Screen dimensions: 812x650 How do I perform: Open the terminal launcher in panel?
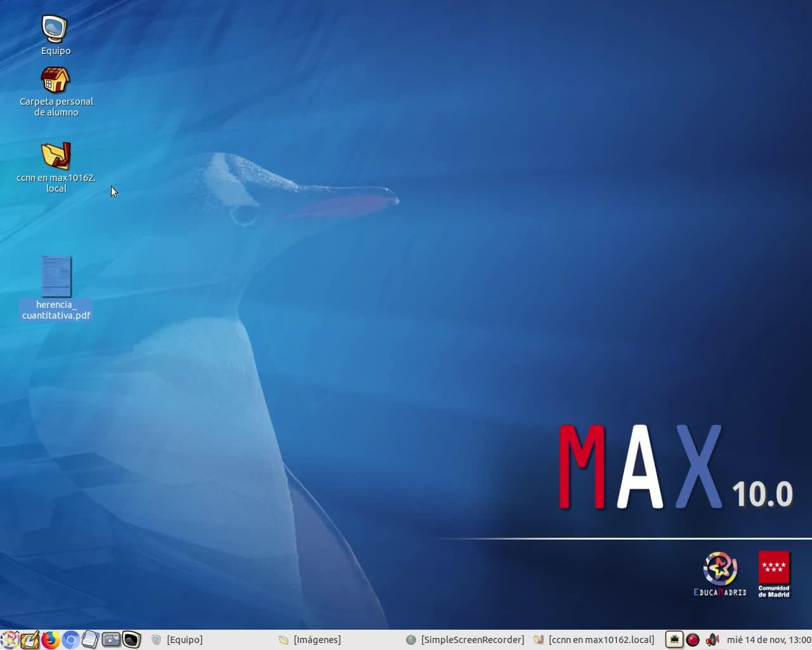[x=131, y=640]
